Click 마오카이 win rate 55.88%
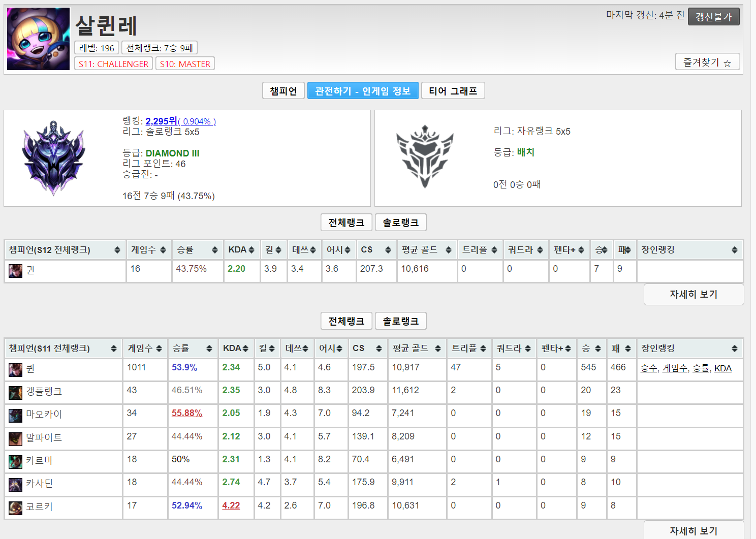The image size is (756, 539). (187, 413)
